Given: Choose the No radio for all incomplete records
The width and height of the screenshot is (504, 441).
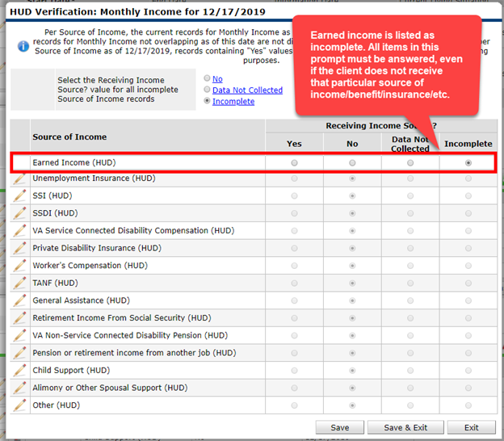Looking at the screenshot, I should 207,78.
